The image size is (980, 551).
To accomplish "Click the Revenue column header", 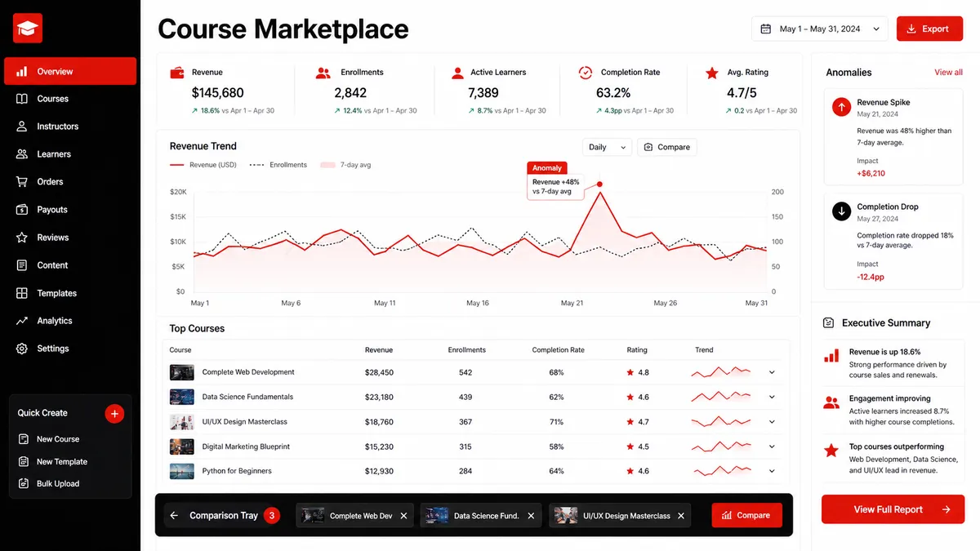I will tap(378, 350).
